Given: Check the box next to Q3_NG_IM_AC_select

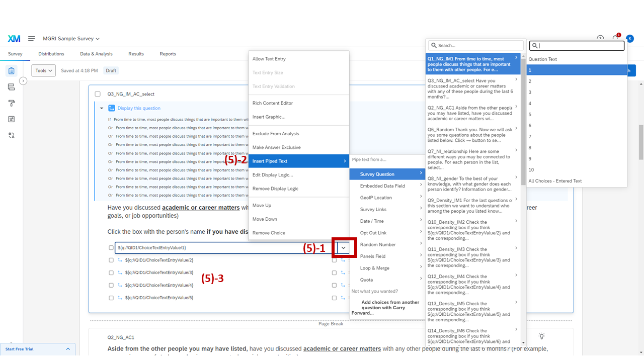Looking at the screenshot, I should (98, 94).
